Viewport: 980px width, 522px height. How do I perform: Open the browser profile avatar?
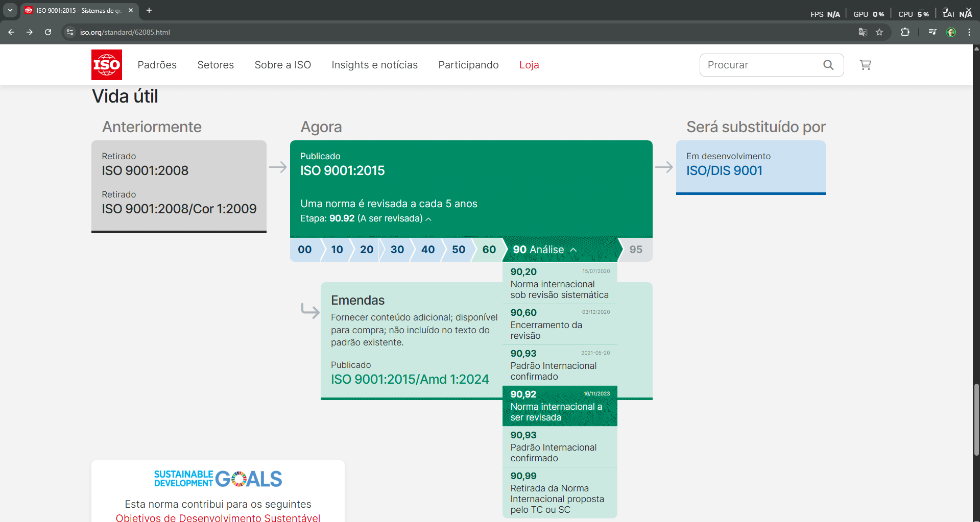point(951,32)
